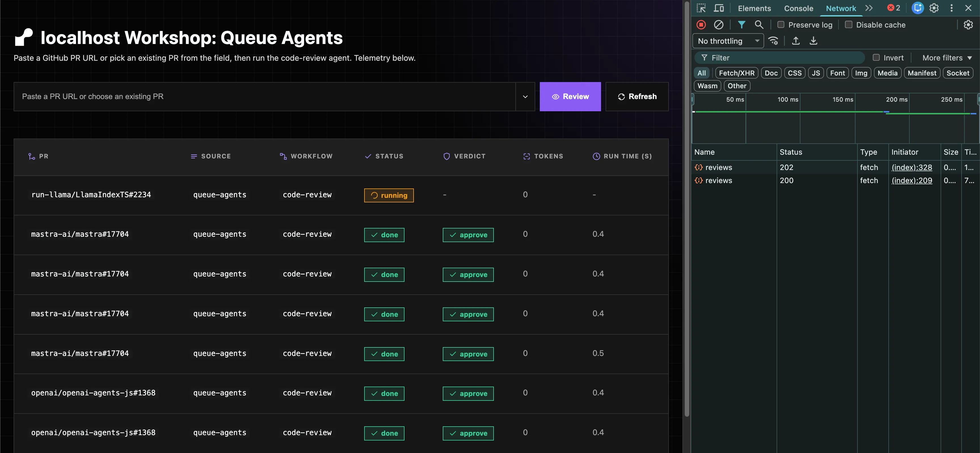Export HAR file download icon
Image resolution: width=980 pixels, height=453 pixels.
(x=813, y=41)
